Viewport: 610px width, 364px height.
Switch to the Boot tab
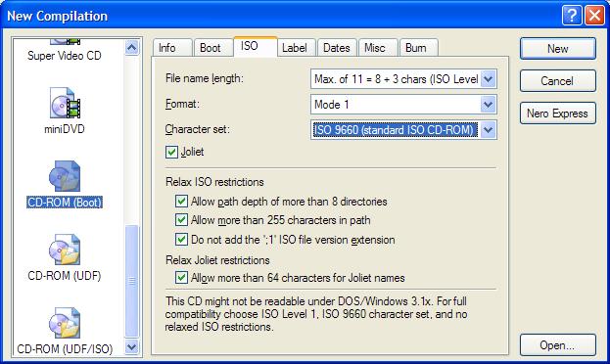(x=212, y=48)
